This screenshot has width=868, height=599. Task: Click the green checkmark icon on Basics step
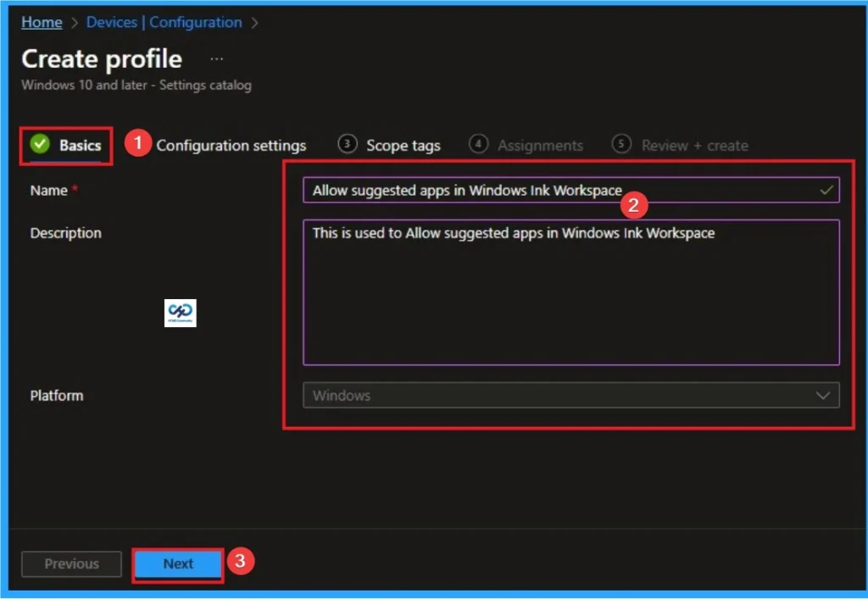(41, 144)
